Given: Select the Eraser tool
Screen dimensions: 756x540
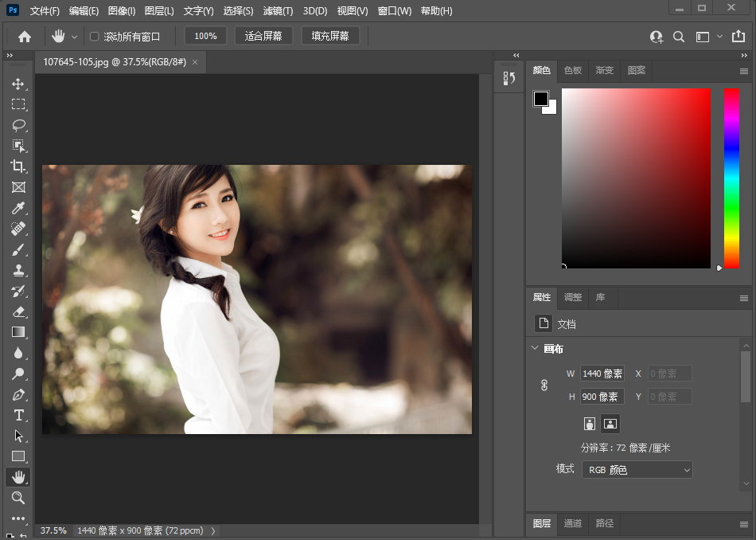Looking at the screenshot, I should tap(18, 311).
